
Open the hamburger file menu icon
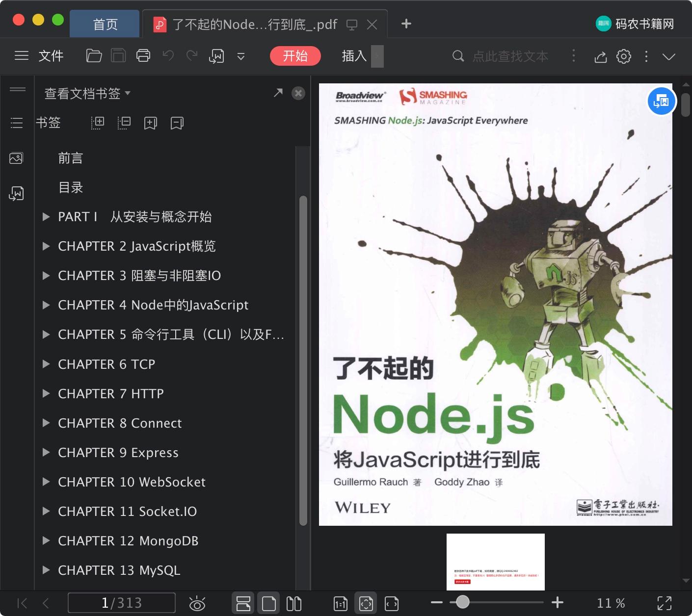22,56
